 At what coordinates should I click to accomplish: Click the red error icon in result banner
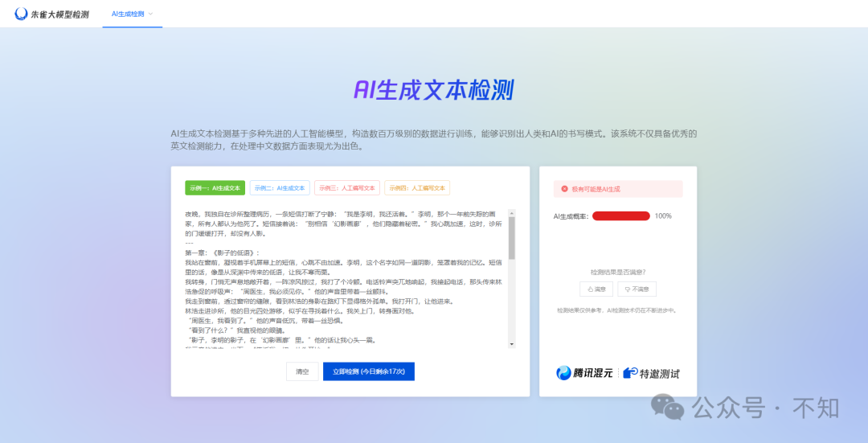click(x=565, y=189)
